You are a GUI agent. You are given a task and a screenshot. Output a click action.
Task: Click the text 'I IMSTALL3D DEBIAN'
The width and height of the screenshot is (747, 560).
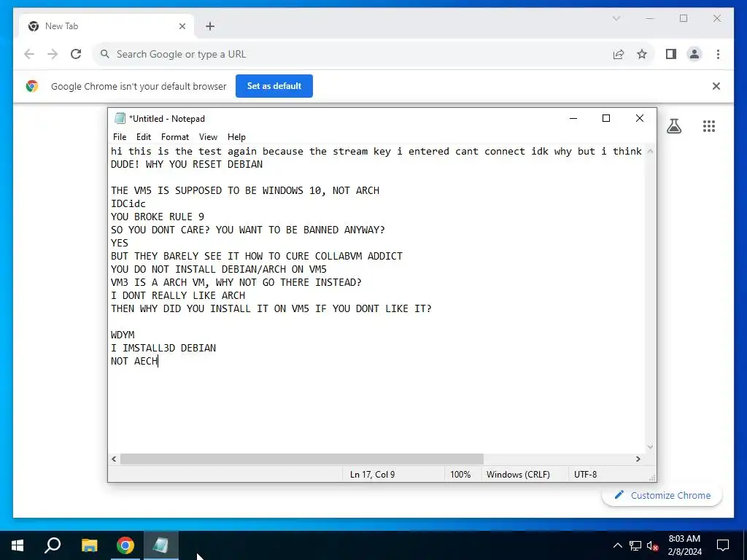pos(163,348)
